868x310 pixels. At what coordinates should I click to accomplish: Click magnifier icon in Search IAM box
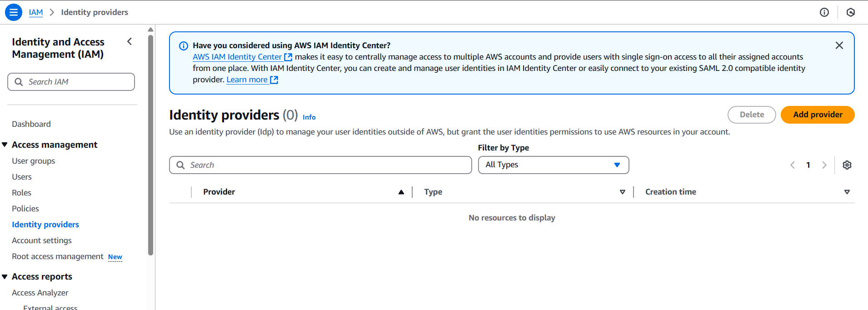tap(19, 82)
